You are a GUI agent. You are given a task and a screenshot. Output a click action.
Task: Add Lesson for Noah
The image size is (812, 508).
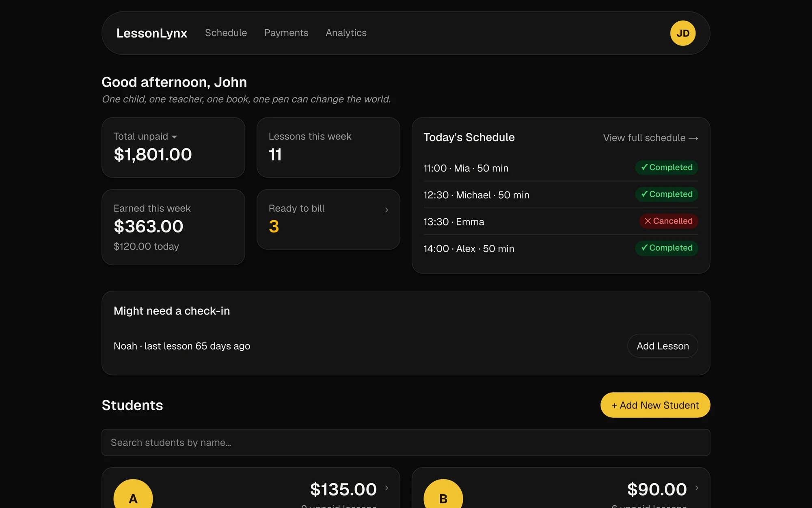point(663,346)
